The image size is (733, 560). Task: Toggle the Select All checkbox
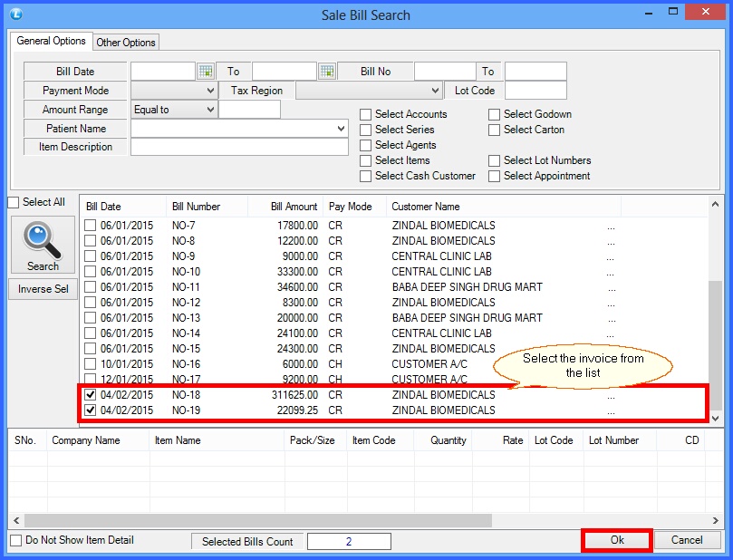[x=14, y=202]
